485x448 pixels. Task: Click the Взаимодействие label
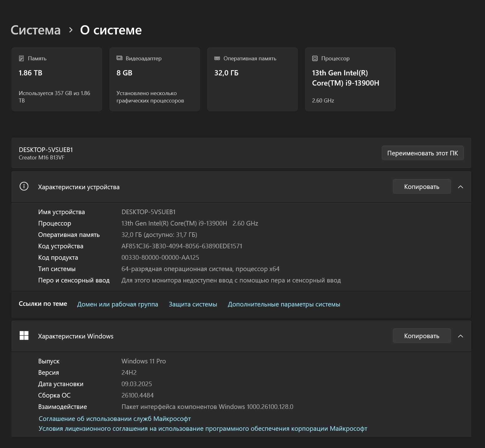coord(62,407)
